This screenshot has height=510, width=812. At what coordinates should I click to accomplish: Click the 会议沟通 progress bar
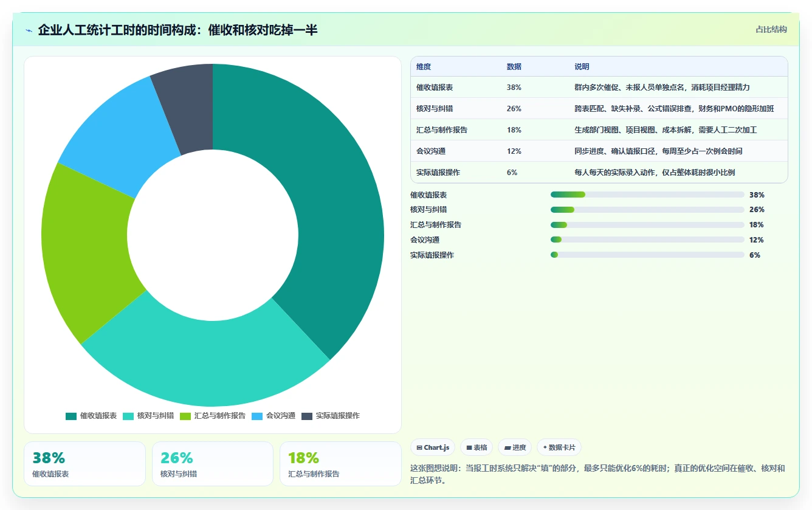(647, 240)
